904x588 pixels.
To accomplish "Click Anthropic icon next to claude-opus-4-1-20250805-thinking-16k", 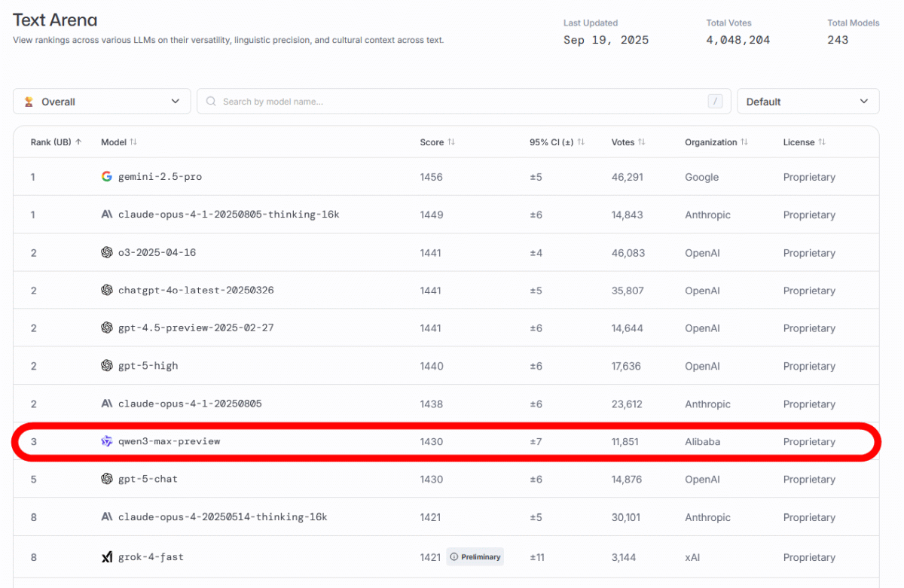I will [106, 215].
